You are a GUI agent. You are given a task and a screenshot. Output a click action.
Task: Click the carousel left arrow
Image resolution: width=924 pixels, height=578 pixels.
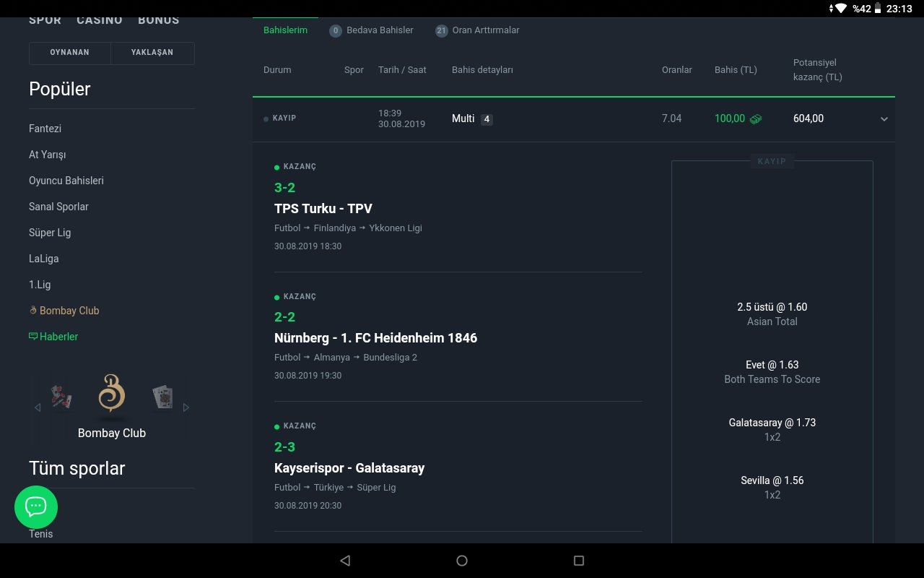(x=38, y=407)
